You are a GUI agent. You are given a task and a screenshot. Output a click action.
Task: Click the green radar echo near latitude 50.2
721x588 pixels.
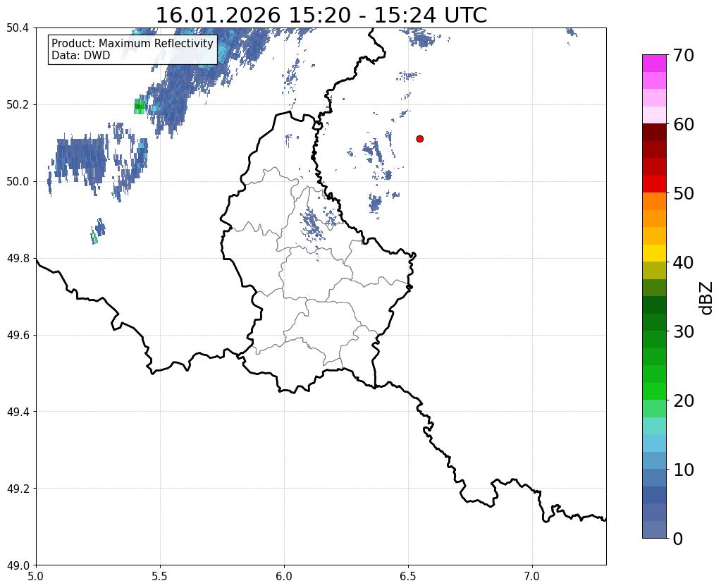point(140,106)
